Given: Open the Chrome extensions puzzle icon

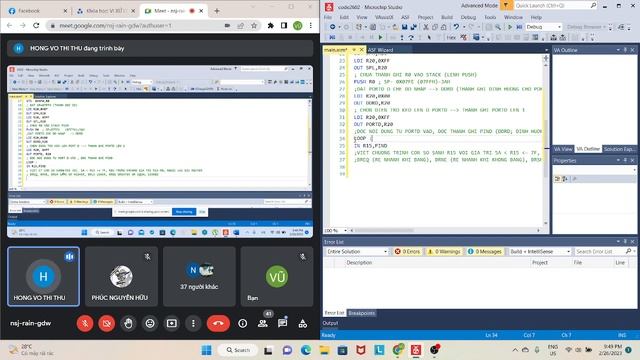Looking at the screenshot, I should [x=270, y=25].
